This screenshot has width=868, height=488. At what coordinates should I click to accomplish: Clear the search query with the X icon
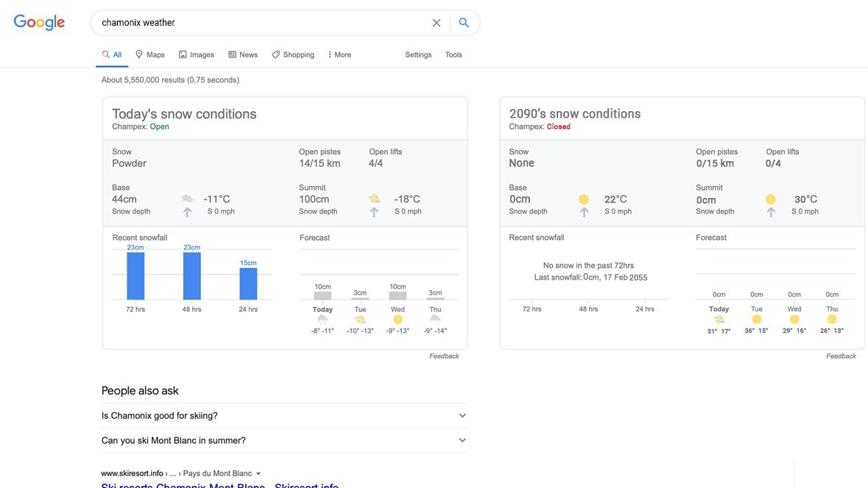[x=436, y=22]
